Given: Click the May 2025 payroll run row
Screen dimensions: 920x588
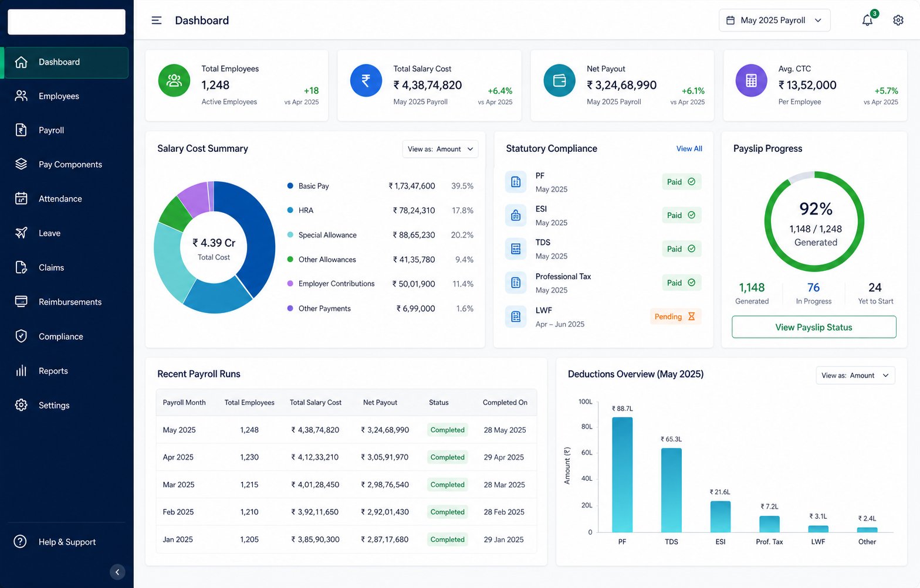Looking at the screenshot, I should pyautogui.click(x=346, y=430).
